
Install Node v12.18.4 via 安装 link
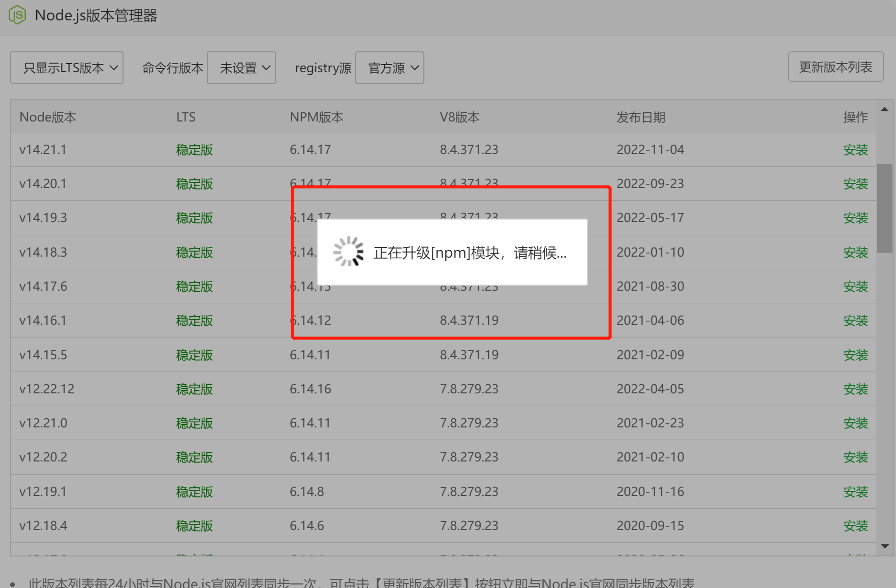pos(855,526)
